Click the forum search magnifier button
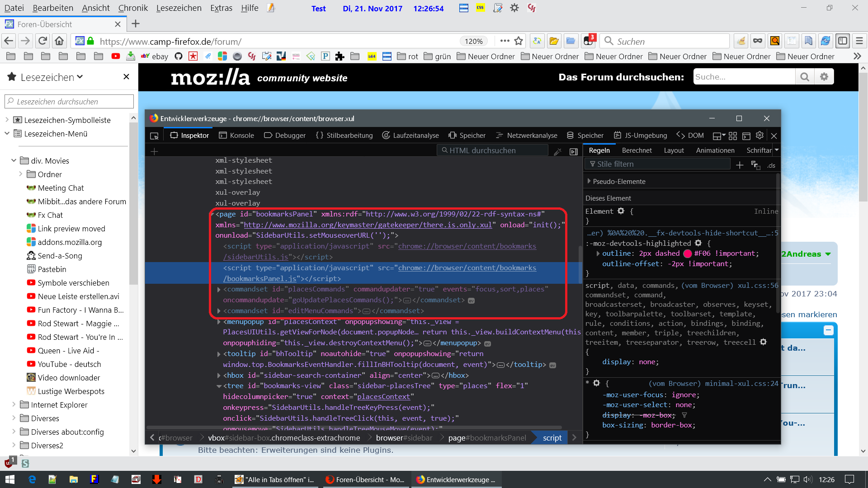Image resolution: width=868 pixels, height=488 pixels. click(805, 77)
